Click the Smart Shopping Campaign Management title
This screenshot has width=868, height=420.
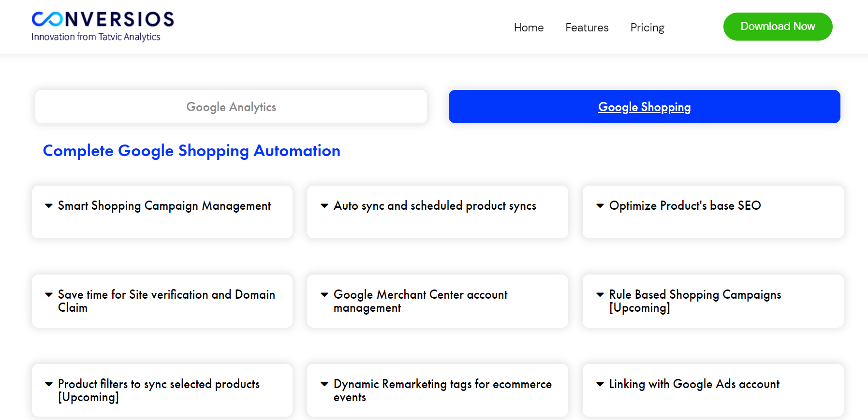tap(164, 206)
